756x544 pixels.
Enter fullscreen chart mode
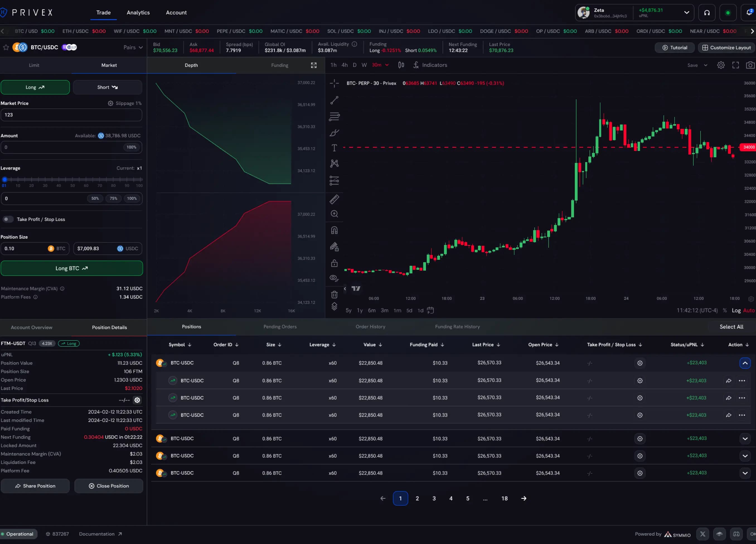(735, 65)
